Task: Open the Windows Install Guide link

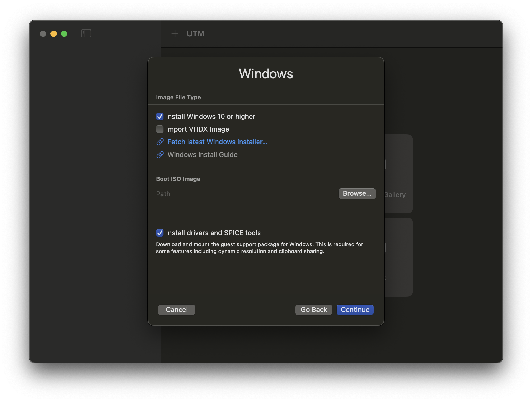Action: (x=202, y=155)
